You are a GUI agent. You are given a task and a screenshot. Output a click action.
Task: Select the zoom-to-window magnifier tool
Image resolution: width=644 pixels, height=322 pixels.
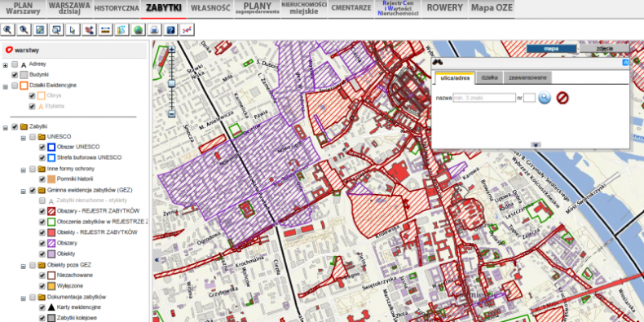click(56, 29)
